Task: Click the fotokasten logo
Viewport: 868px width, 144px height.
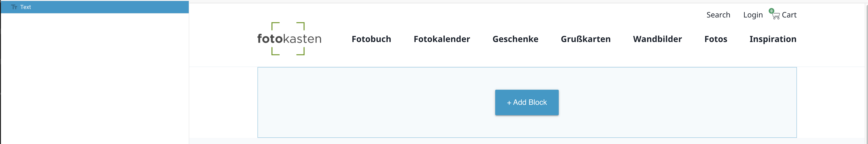Action: coord(288,39)
